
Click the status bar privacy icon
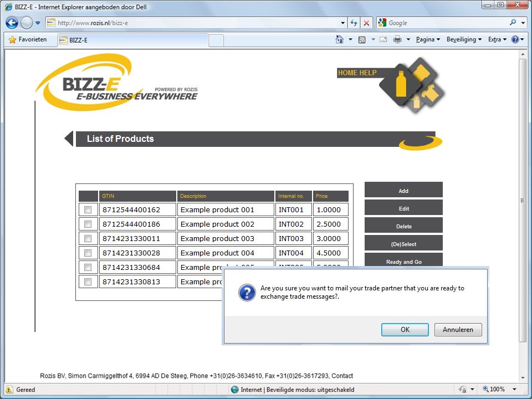pos(462,390)
